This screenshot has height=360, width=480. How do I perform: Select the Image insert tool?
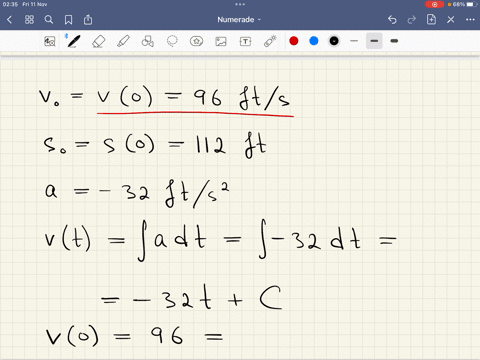(x=221, y=41)
